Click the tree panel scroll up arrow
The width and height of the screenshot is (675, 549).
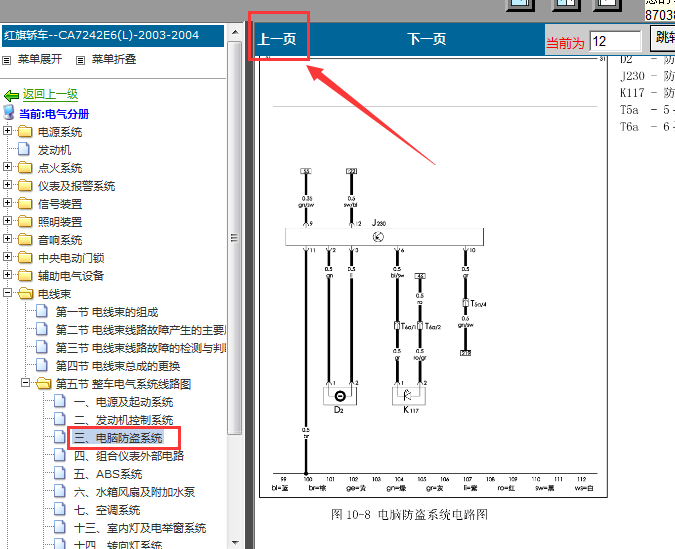(x=235, y=32)
